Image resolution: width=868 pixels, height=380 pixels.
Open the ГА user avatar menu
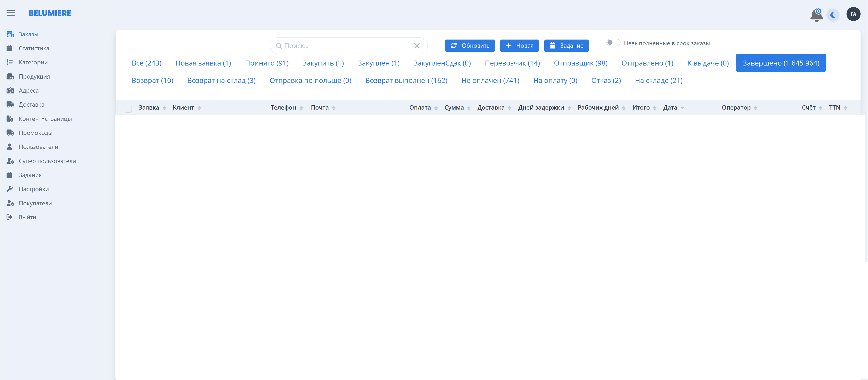[x=853, y=14]
